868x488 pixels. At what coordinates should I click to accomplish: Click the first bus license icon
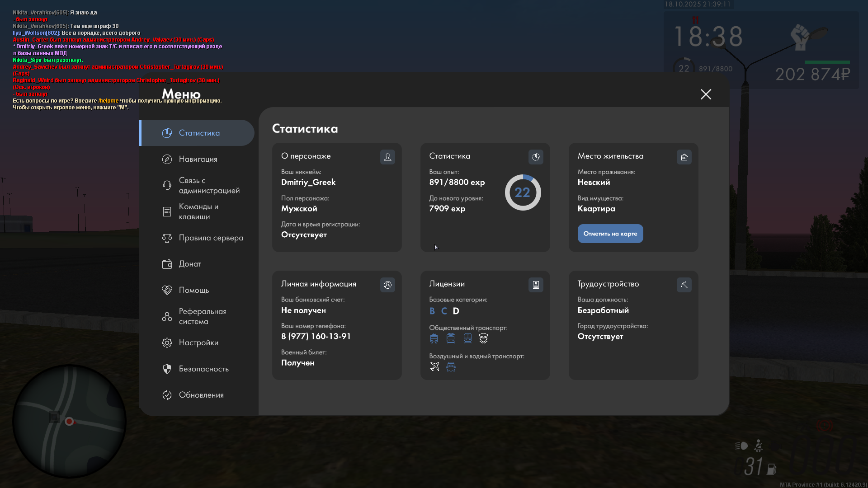[x=434, y=338]
